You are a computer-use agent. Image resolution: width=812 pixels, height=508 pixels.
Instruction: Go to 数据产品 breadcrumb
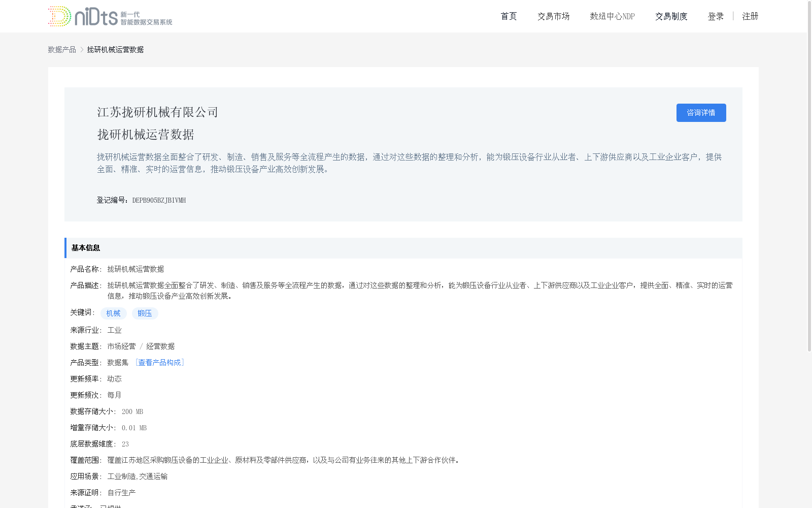click(x=62, y=49)
